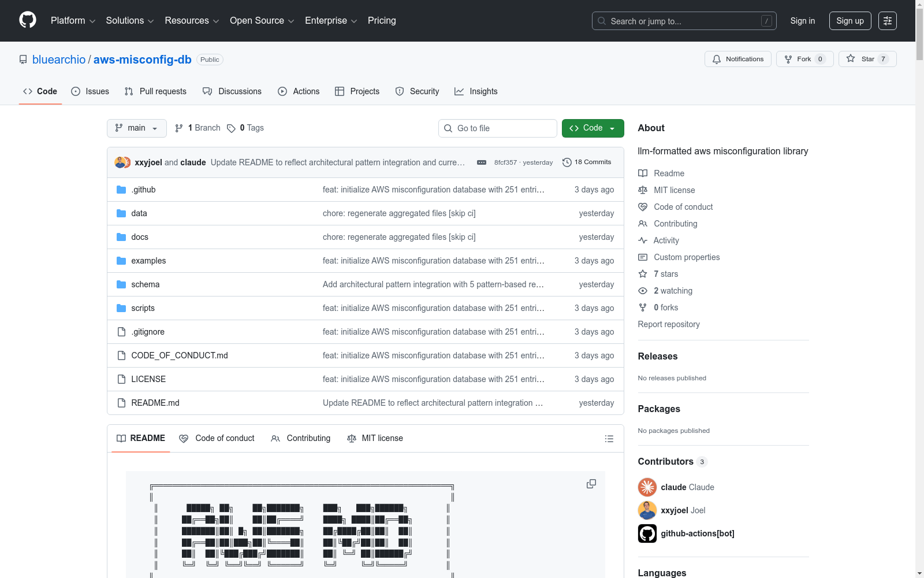Screen dimensions: 924x578
Task: Click the CODE_OF_CONDUCT.md file icon
Action: click(121, 355)
